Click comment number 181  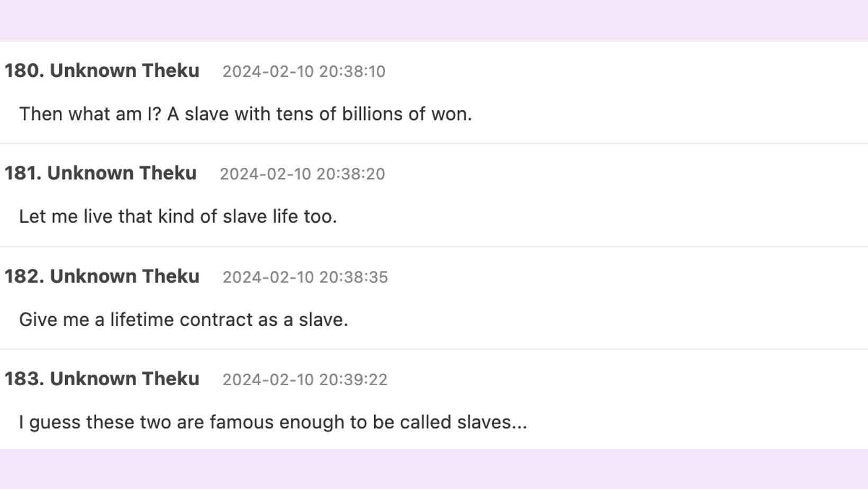point(23,173)
